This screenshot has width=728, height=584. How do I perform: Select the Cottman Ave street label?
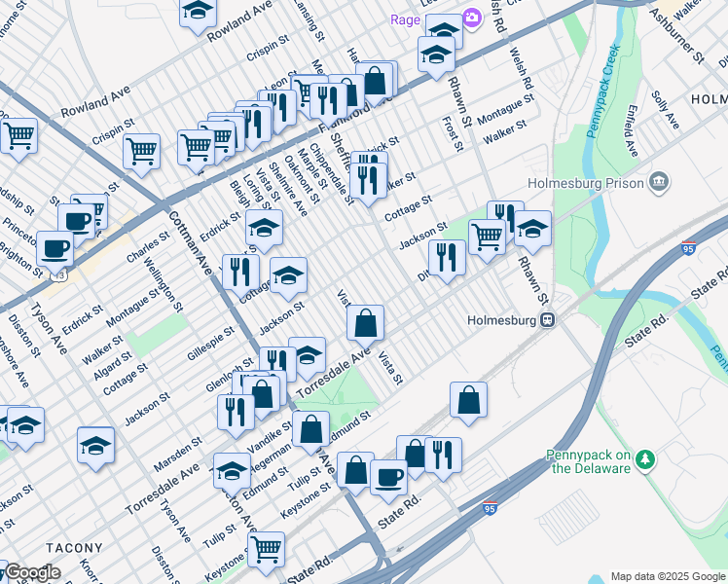point(191,242)
